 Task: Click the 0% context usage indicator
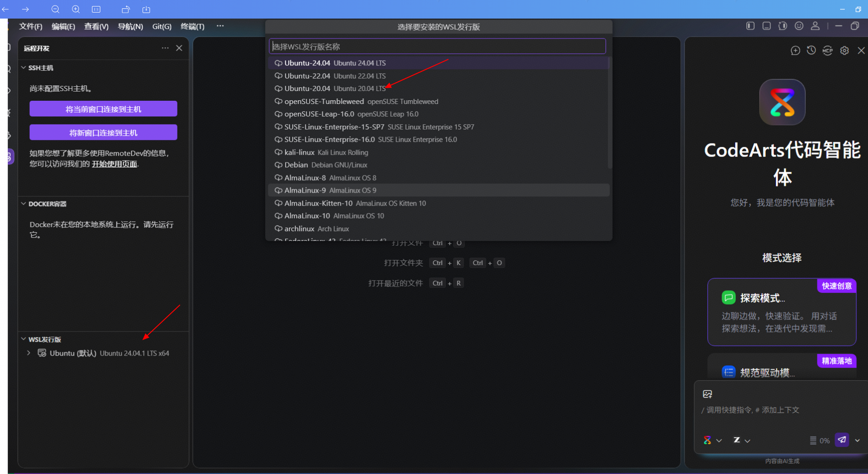[820, 441]
